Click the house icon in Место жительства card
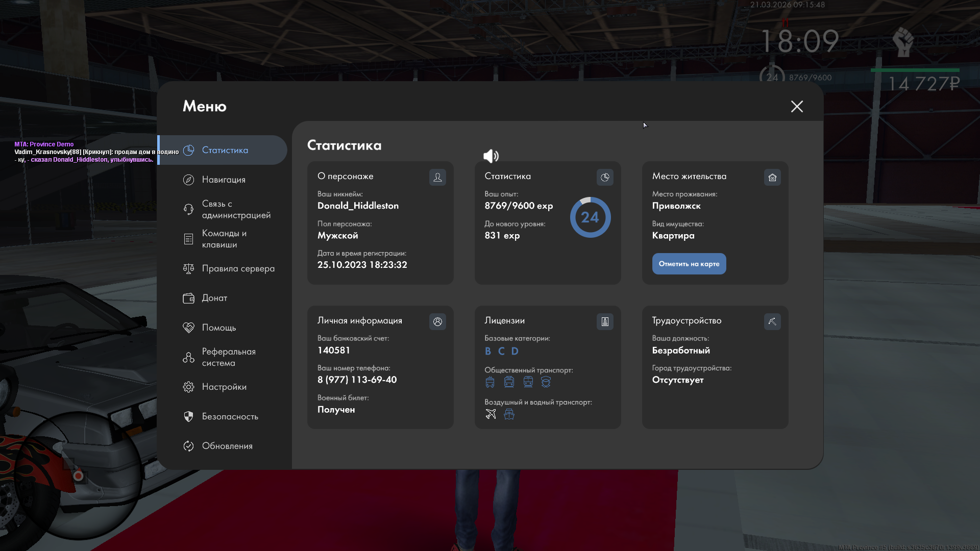Image resolution: width=980 pixels, height=551 pixels. coord(772,177)
